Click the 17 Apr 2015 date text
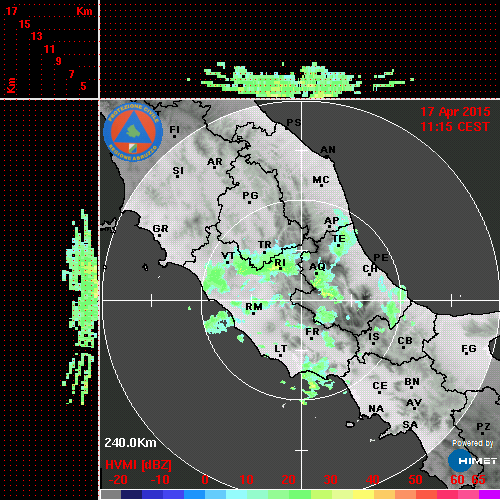The width and height of the screenshot is (500, 500). coord(455,112)
